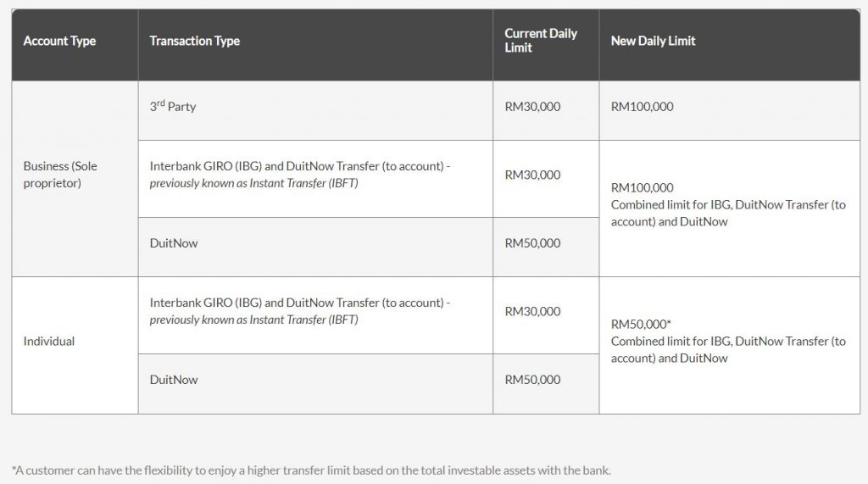Click Business DuitNow RM50,000 current limit

(x=532, y=243)
